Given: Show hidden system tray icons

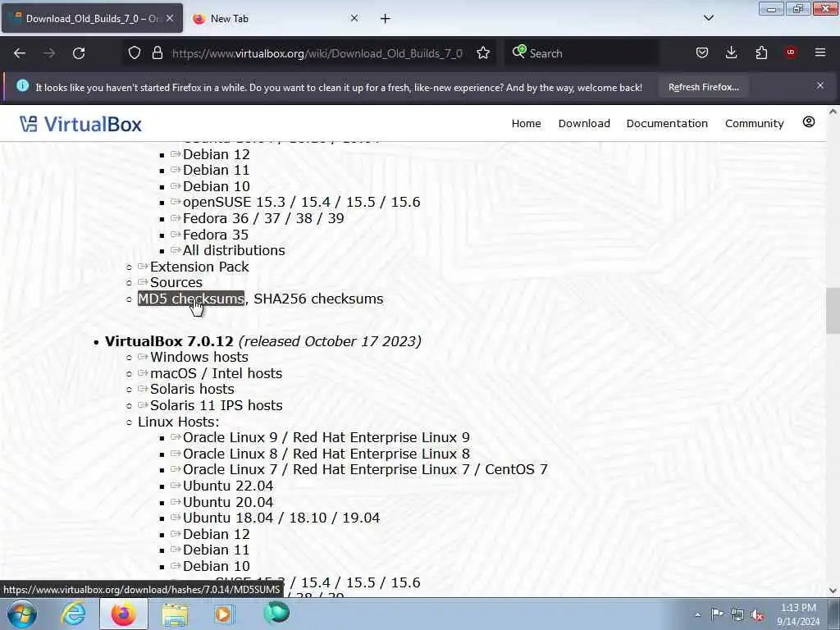Looking at the screenshot, I should [x=697, y=614].
